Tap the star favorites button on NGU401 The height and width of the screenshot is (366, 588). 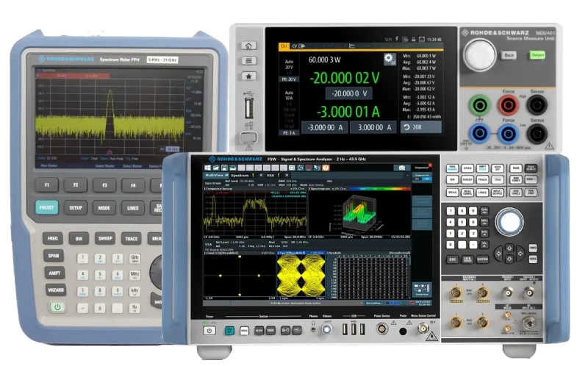coord(248,76)
